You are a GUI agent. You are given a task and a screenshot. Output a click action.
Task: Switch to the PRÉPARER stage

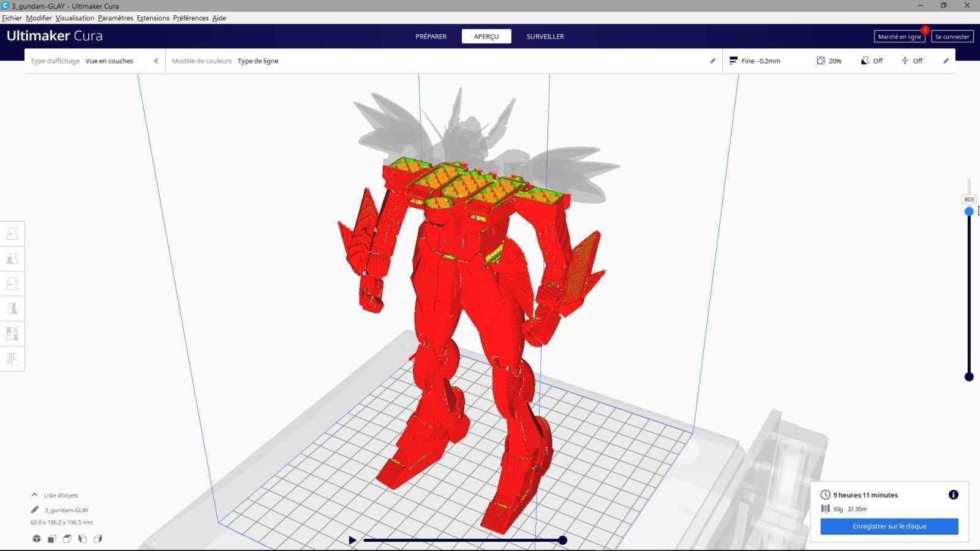[431, 36]
